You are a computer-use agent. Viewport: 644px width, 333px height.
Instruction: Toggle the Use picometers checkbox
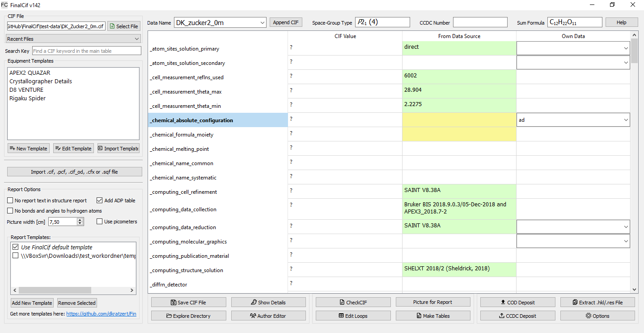coord(100,222)
